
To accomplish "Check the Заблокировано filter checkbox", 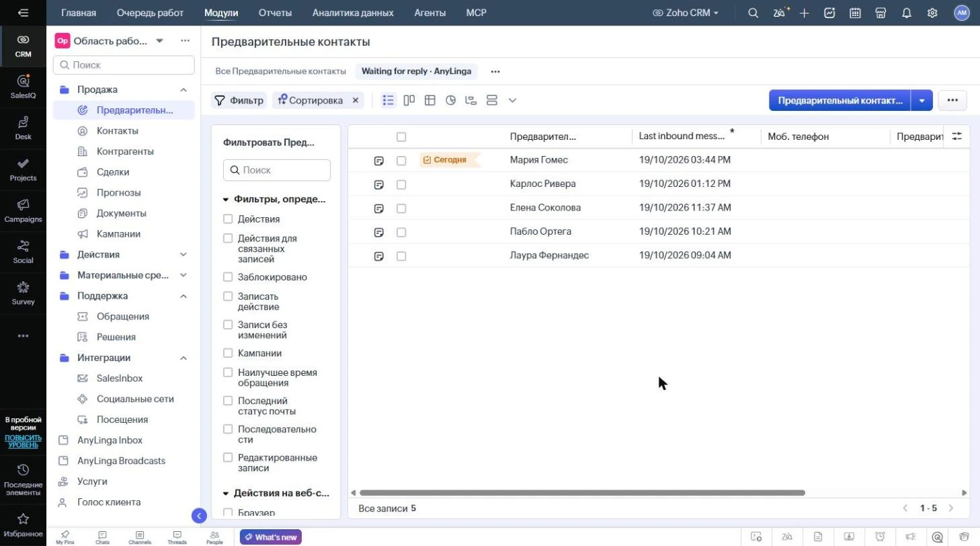I will [x=228, y=277].
